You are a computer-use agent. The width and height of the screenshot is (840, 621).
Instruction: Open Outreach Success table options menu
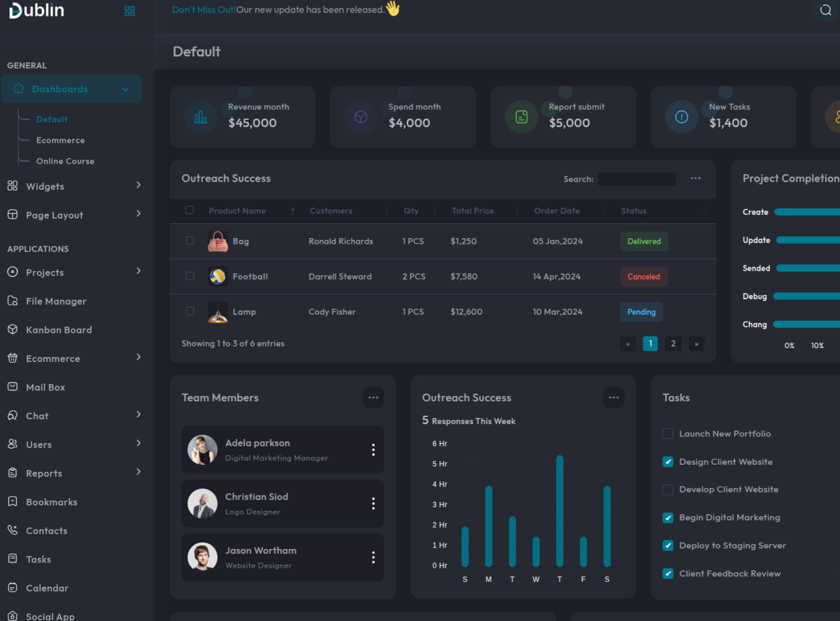coord(695,179)
